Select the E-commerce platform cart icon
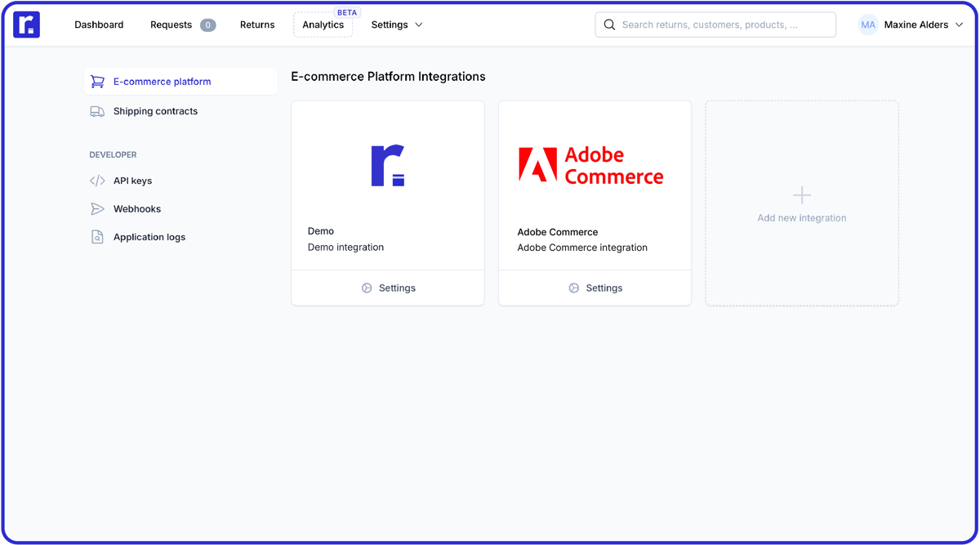This screenshot has width=980, height=545. (x=97, y=81)
